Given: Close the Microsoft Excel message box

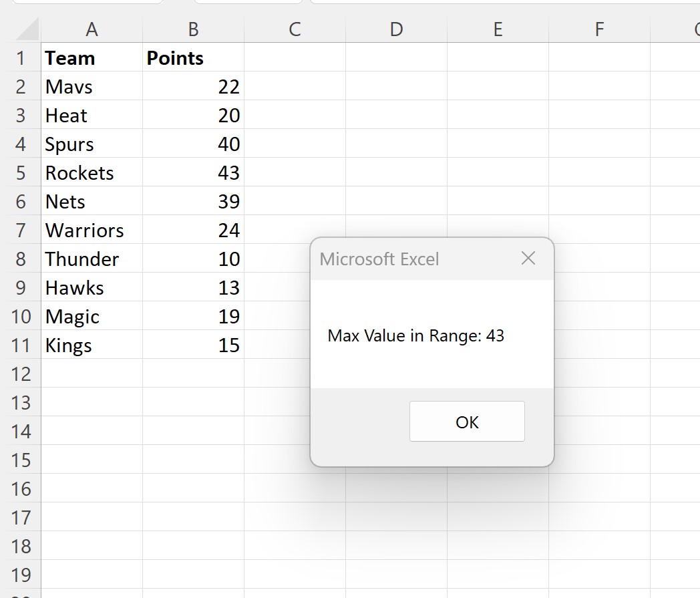Looking at the screenshot, I should (x=528, y=258).
